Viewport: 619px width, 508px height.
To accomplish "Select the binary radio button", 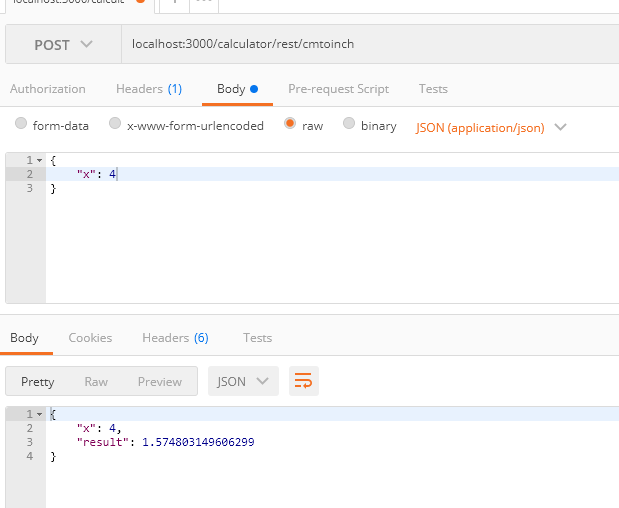I will [349, 123].
